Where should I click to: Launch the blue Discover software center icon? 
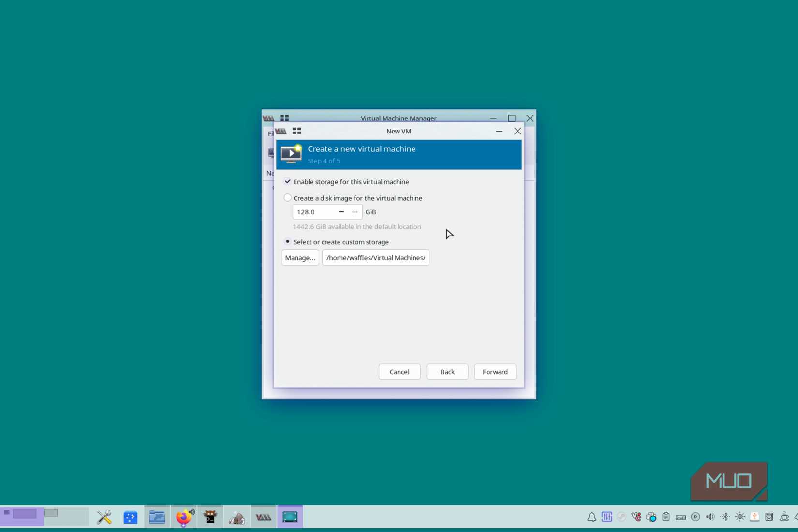tap(131, 517)
